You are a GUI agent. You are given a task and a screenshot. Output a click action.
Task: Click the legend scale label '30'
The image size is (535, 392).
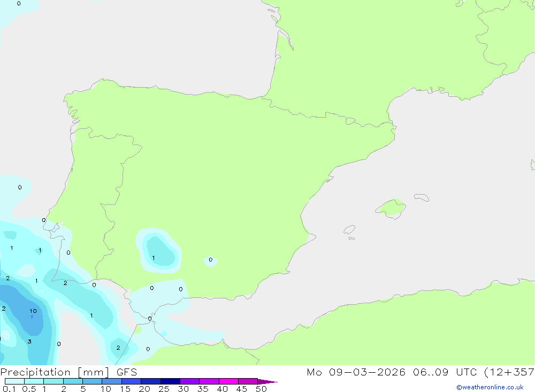pos(183,389)
